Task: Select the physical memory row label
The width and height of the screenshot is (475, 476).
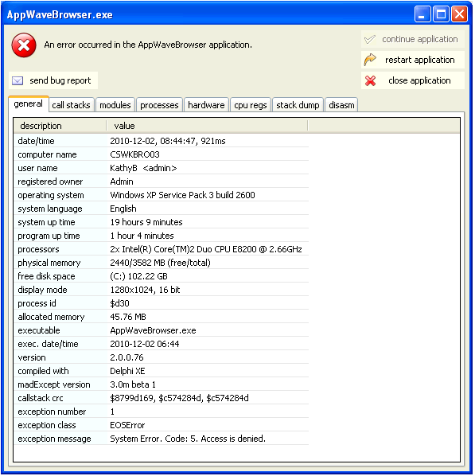Action: (x=49, y=263)
